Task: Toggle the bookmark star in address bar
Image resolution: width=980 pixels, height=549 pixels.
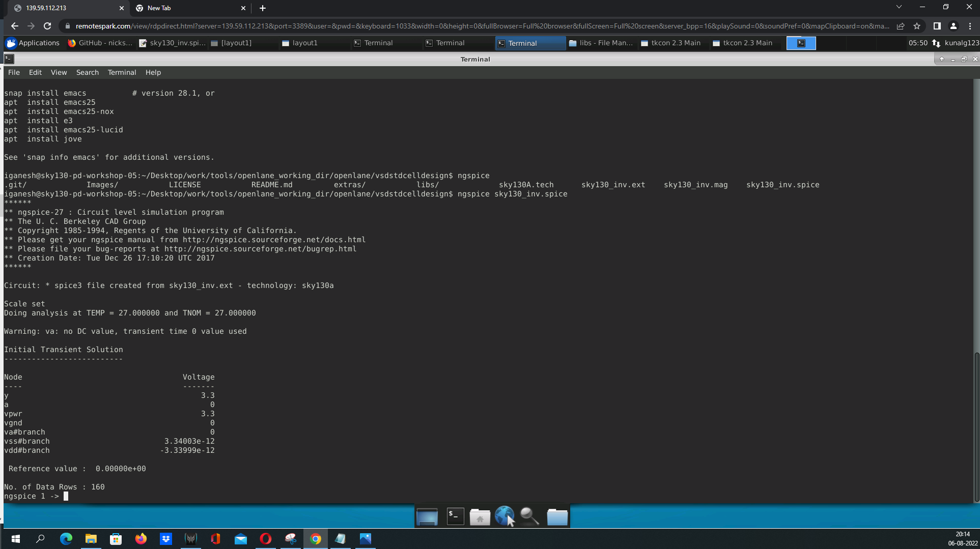Action: [x=916, y=25]
